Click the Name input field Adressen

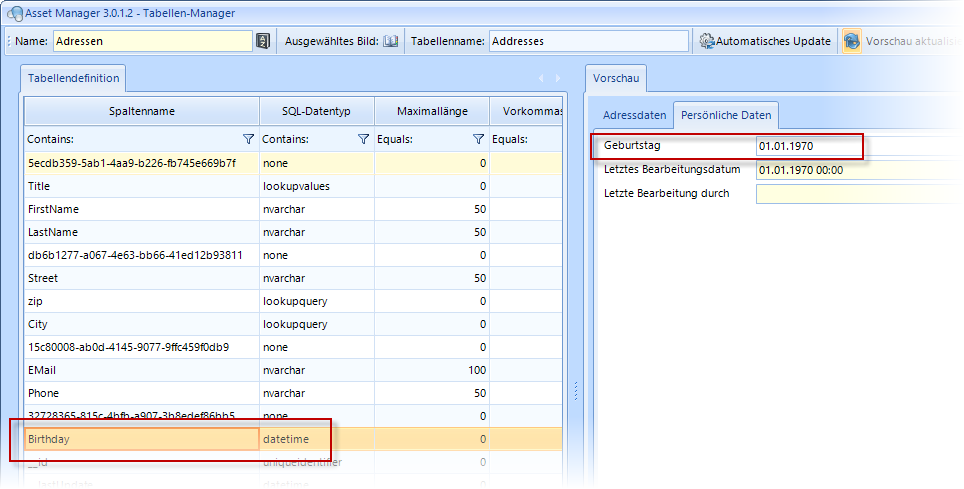coord(152,41)
